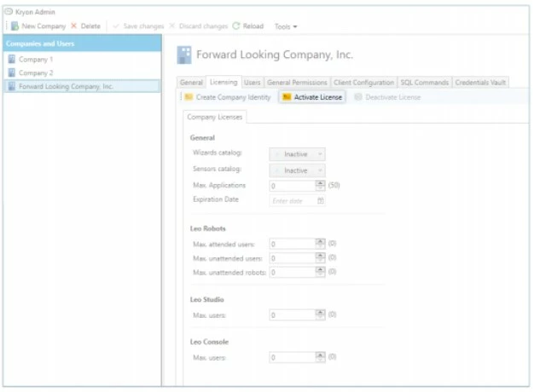Click the Deactivate License button label
The width and height of the screenshot is (534, 392).
click(x=393, y=97)
